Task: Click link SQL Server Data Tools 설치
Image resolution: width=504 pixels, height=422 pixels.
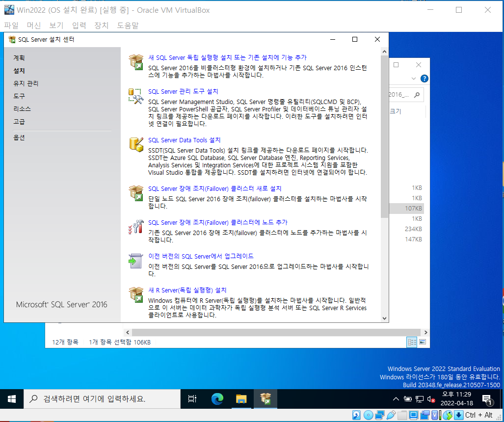Action: point(184,140)
